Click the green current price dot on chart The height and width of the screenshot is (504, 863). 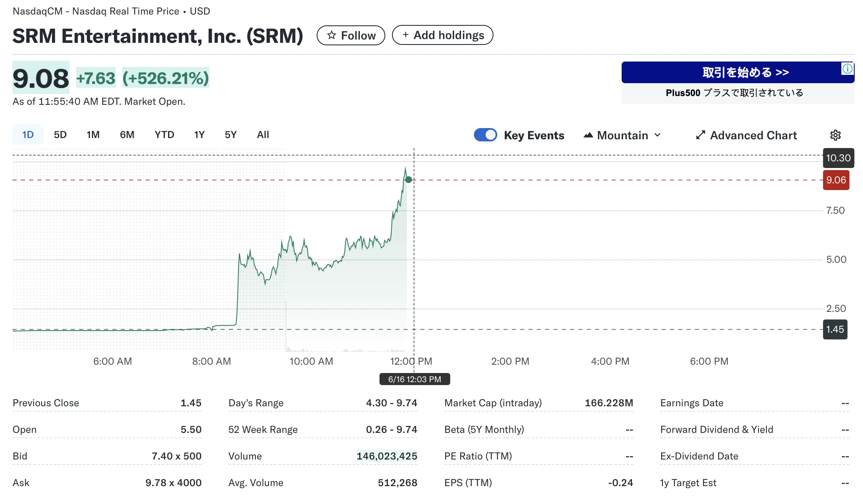click(409, 180)
